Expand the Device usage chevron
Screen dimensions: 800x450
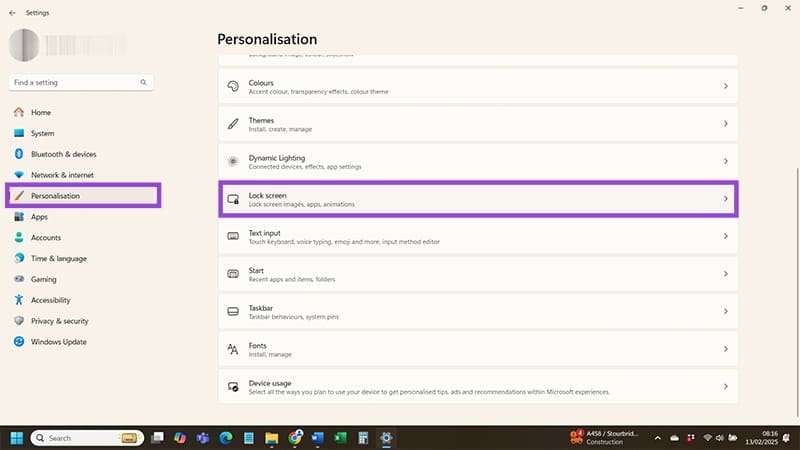(725, 386)
